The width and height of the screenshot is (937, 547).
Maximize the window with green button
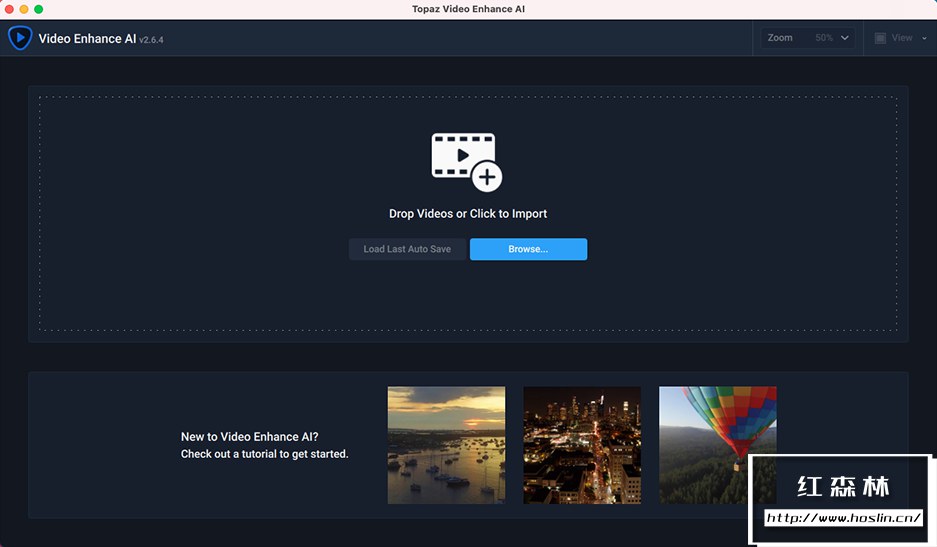coord(39,9)
